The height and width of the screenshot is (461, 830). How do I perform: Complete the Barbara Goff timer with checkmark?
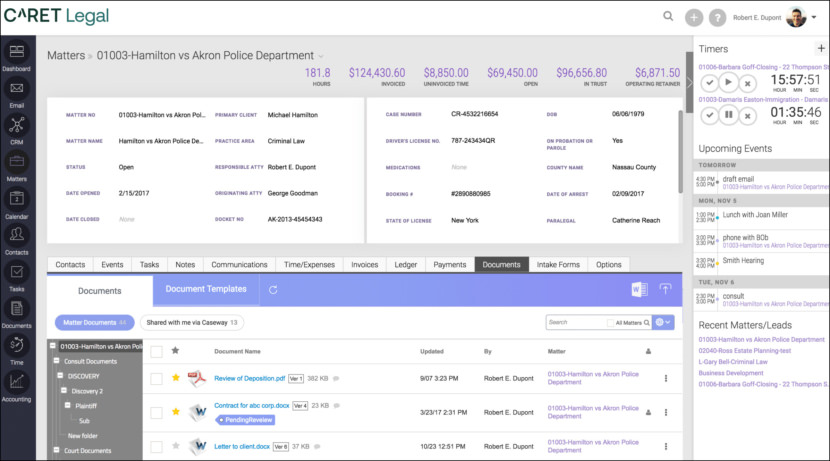709,83
